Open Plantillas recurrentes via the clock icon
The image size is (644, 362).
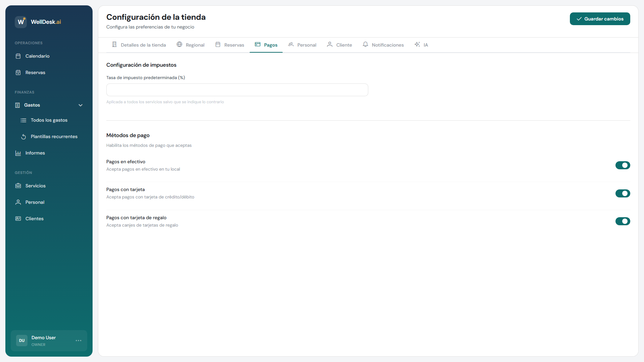[x=23, y=136]
